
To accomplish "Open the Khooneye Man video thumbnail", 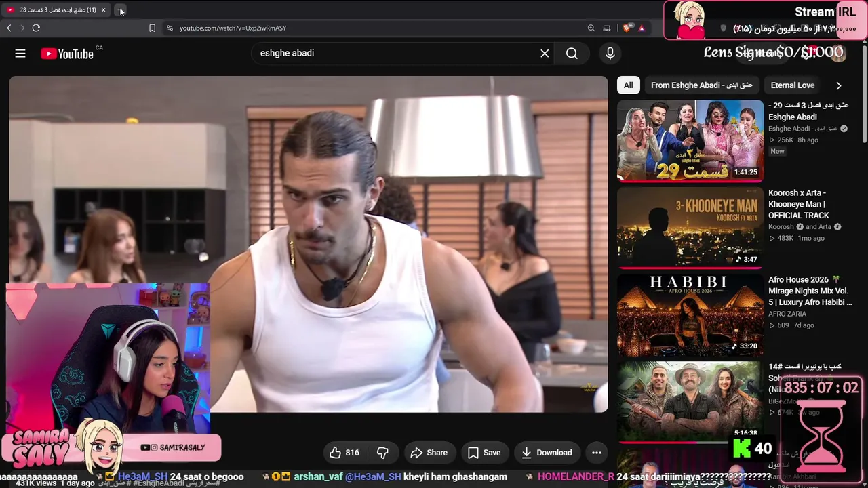I will tap(690, 227).
